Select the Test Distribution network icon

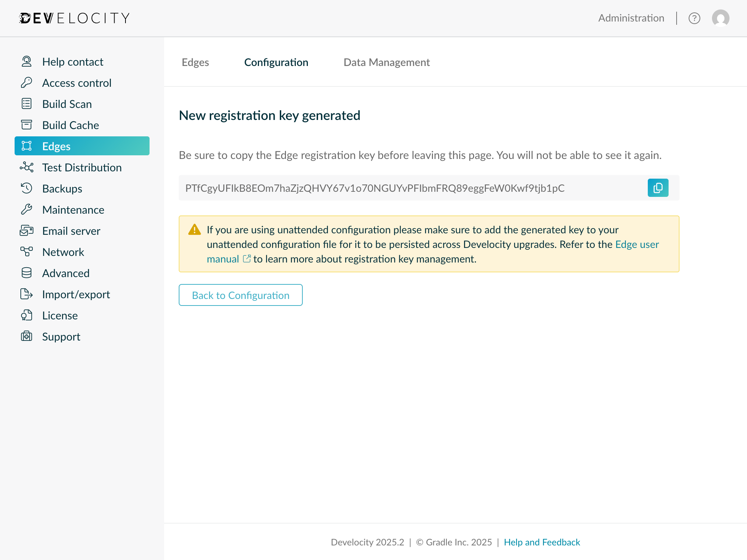(26, 167)
